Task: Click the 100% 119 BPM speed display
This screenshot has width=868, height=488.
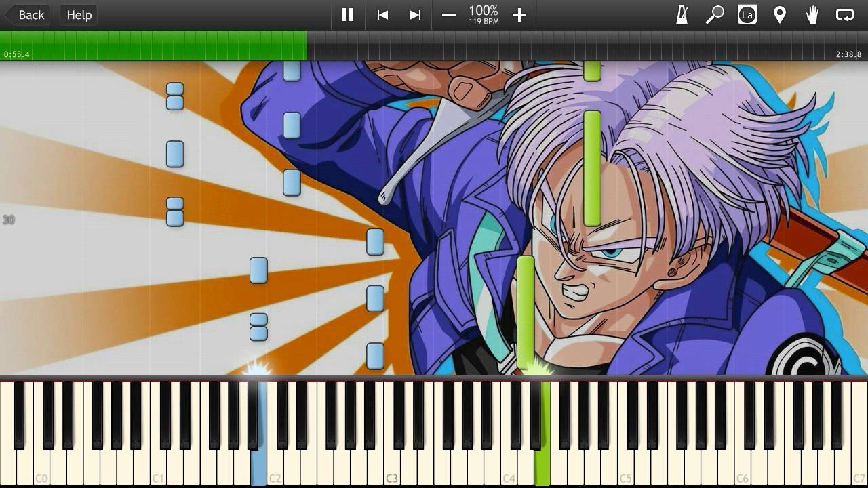Action: point(484,15)
